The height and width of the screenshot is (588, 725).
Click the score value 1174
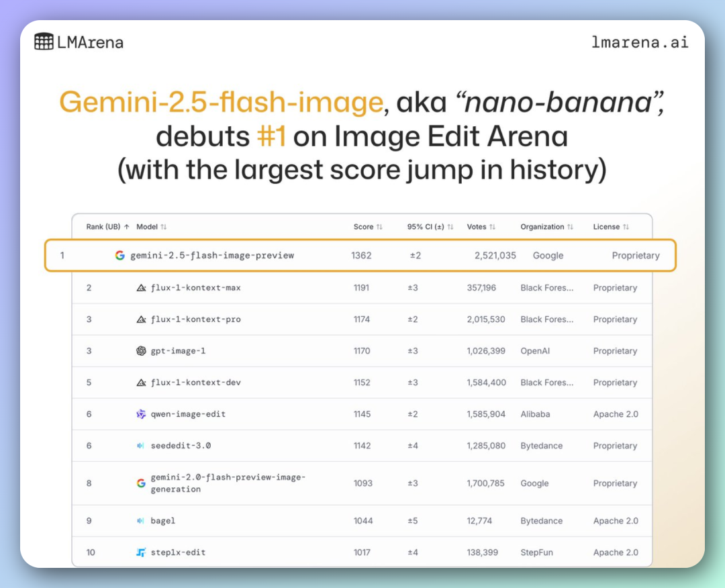pyautogui.click(x=362, y=320)
